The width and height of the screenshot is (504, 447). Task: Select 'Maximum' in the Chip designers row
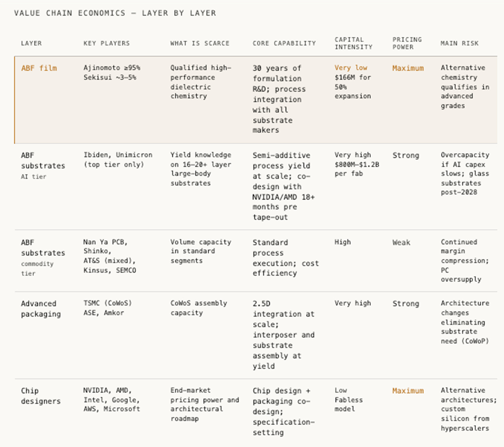[408, 391]
